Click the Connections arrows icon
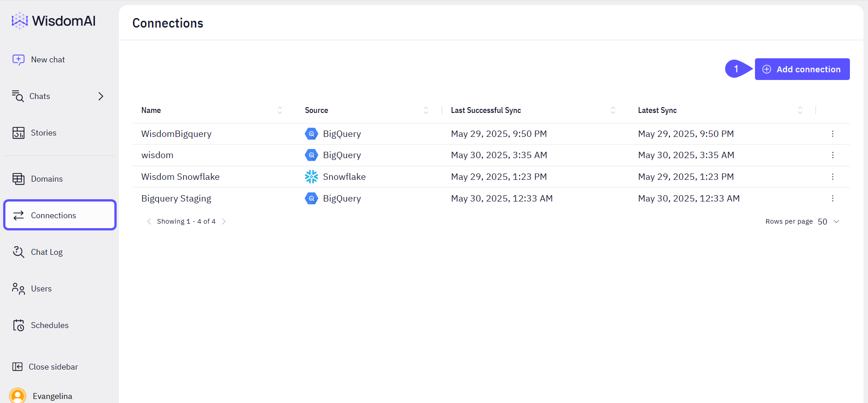868x403 pixels. coord(19,216)
